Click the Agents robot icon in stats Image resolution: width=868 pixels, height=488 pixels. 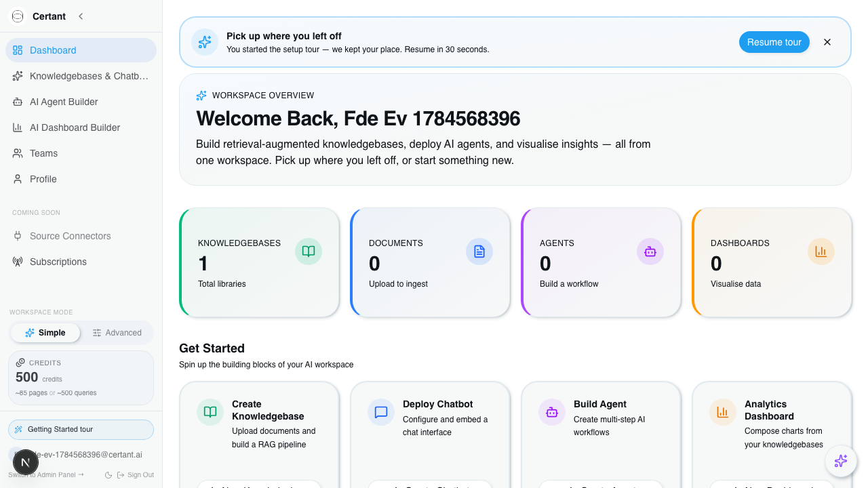click(x=650, y=251)
